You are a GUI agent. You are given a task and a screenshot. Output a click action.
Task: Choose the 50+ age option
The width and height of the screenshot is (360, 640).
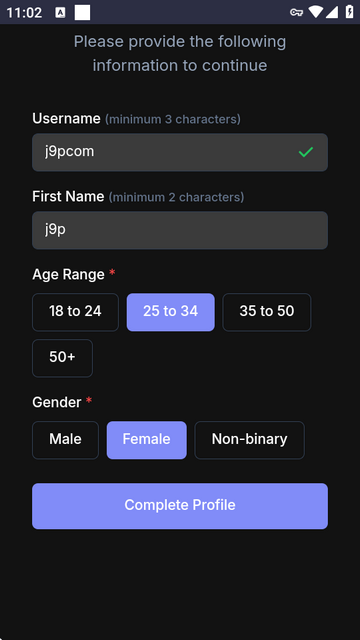[62, 358]
